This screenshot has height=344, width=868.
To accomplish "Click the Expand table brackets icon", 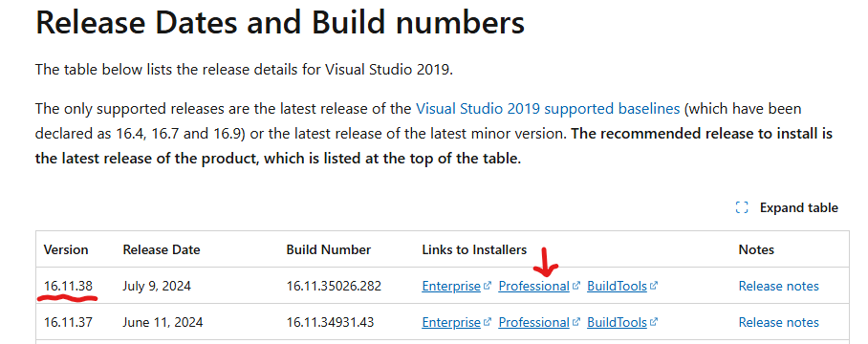I will tap(742, 208).
